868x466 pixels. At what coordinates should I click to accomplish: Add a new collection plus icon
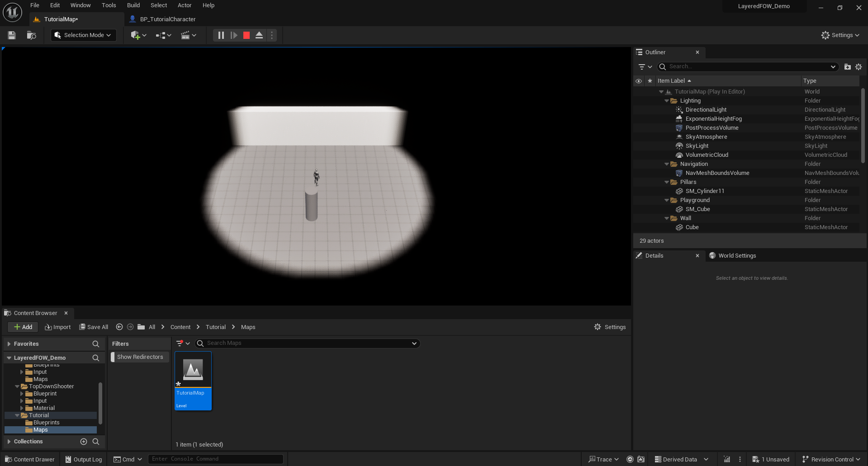coord(84,442)
